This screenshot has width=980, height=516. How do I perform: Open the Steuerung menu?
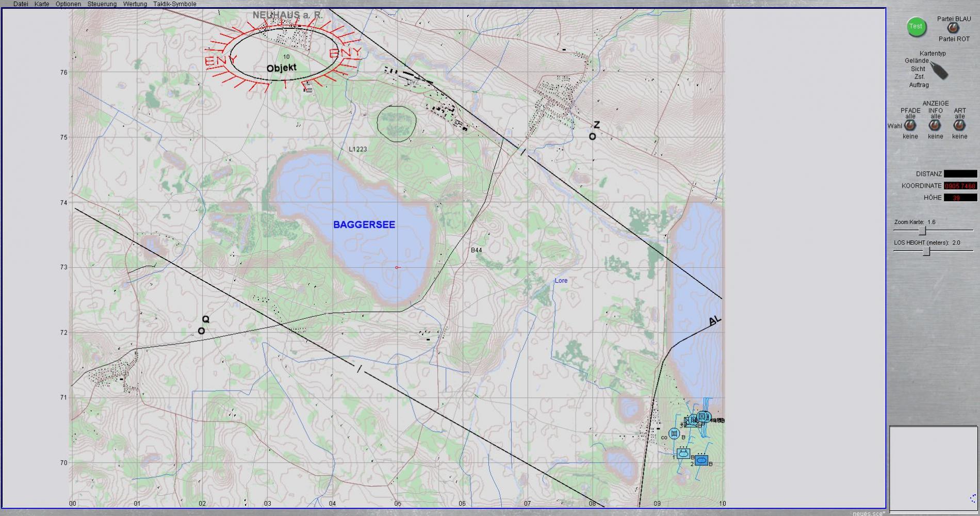(x=102, y=4)
